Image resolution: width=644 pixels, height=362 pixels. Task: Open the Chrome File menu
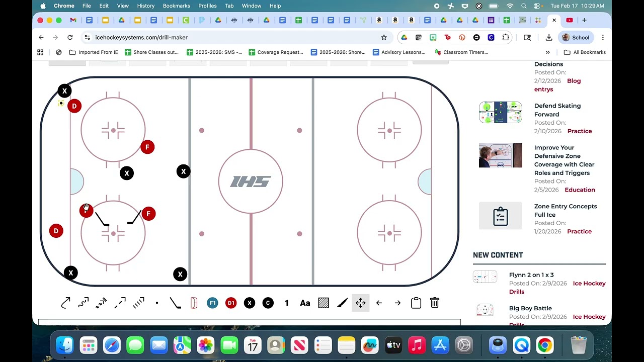tap(87, 6)
